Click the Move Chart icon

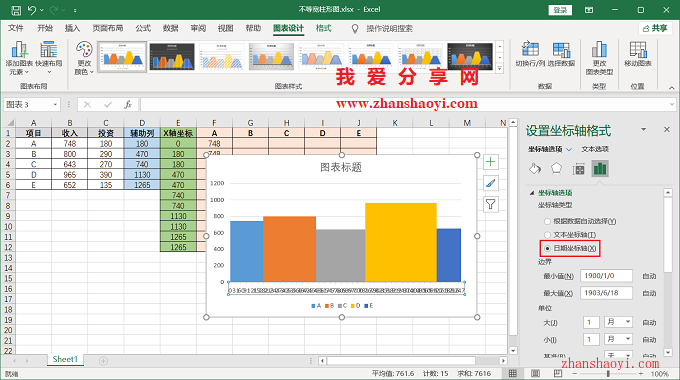point(638,49)
